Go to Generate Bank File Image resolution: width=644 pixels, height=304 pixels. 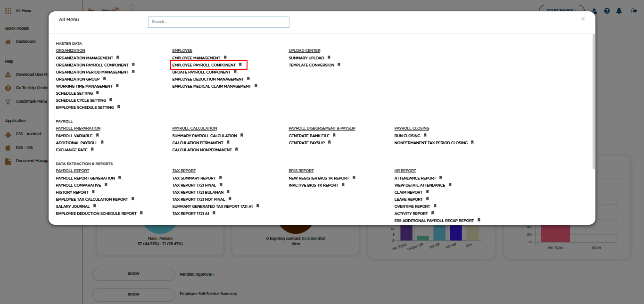click(309, 136)
